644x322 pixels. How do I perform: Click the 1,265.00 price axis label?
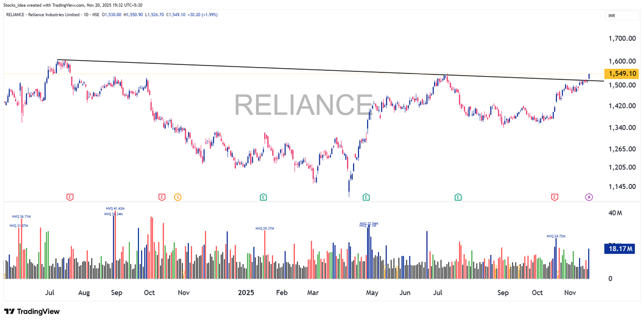(x=623, y=149)
